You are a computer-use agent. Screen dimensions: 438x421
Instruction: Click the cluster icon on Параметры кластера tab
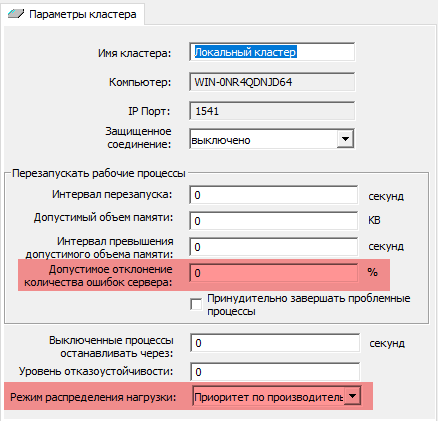click(x=16, y=14)
